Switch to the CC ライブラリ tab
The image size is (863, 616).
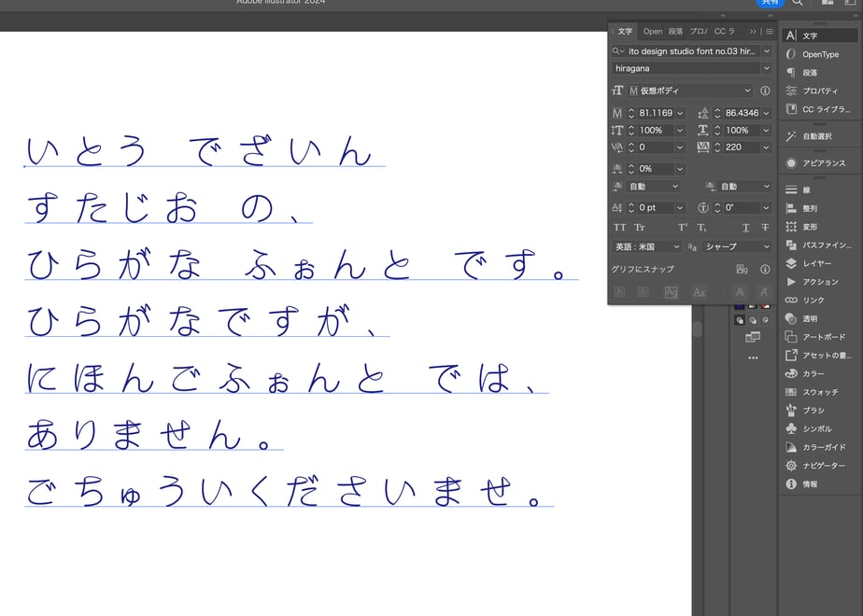(x=725, y=32)
